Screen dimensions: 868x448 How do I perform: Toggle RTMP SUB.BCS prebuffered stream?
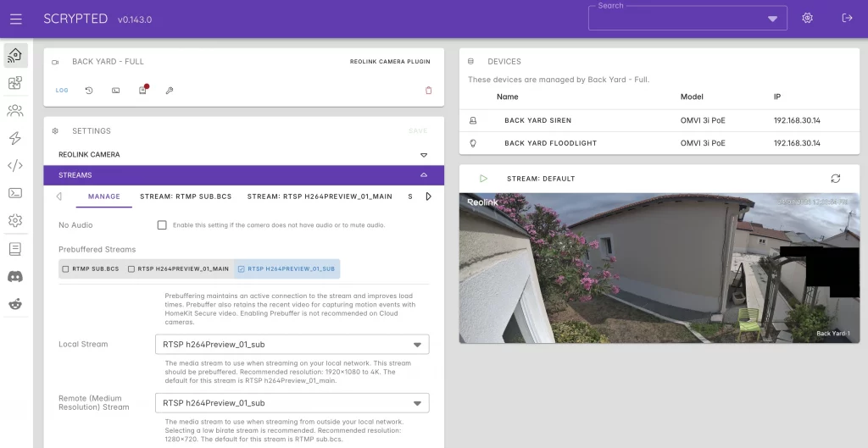90,268
